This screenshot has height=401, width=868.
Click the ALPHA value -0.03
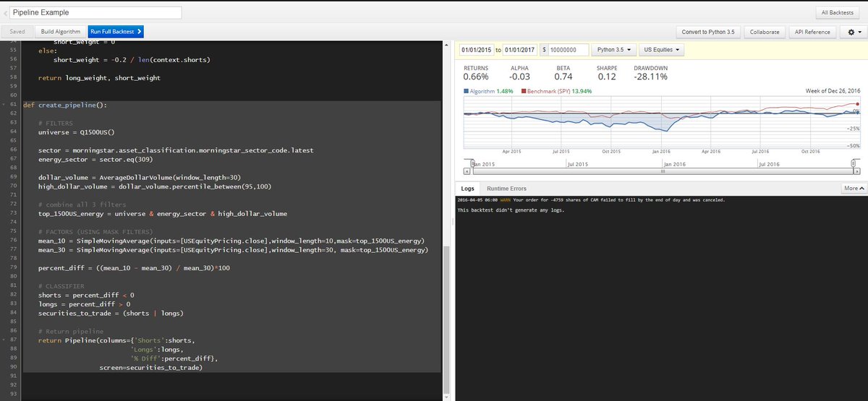519,77
